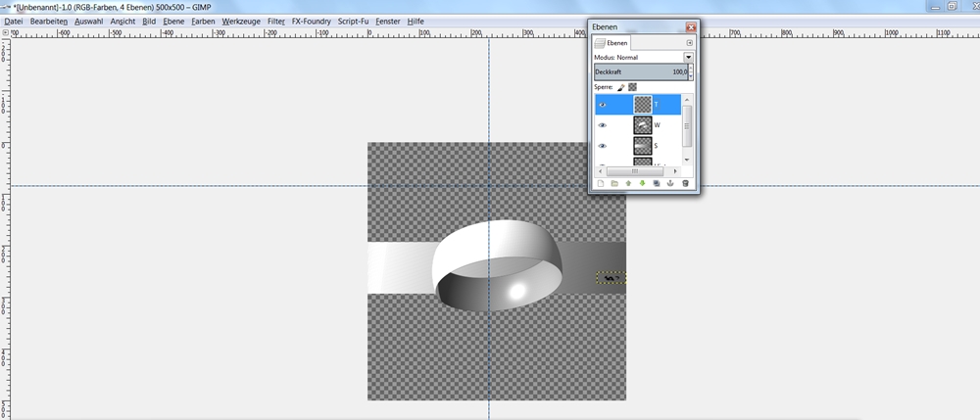
Task: Click the small text layer on canvas
Action: click(x=612, y=278)
